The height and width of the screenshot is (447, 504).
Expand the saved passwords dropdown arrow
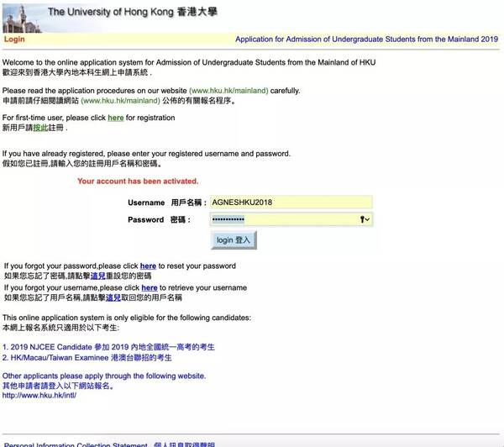point(368,219)
